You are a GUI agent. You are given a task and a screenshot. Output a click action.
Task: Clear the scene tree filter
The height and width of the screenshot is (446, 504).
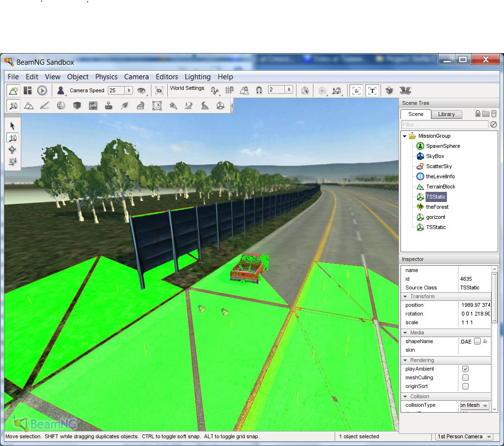click(493, 125)
